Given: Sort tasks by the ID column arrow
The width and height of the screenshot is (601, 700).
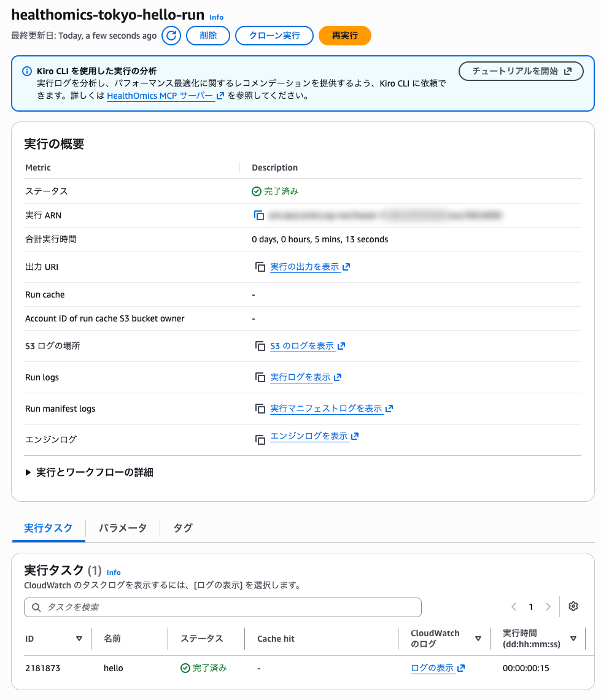Looking at the screenshot, I should coord(79,639).
